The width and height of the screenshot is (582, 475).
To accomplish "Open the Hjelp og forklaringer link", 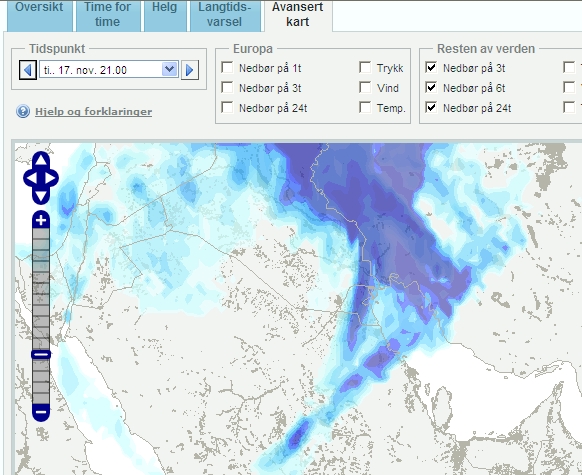I will coord(94,112).
